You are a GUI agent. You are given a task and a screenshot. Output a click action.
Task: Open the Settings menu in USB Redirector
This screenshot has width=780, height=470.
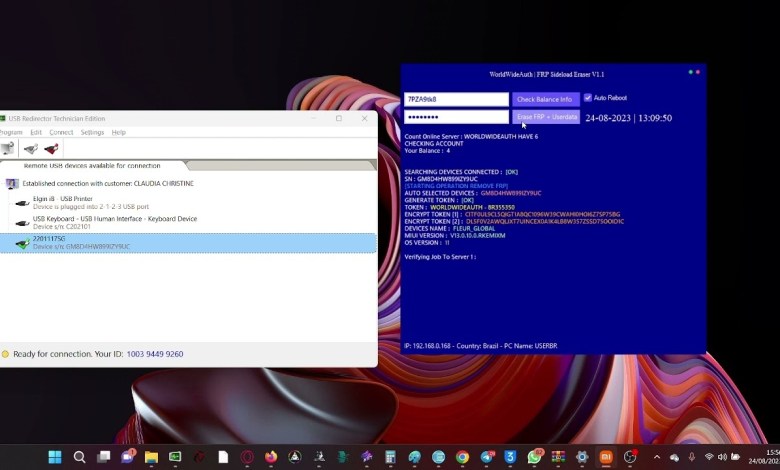point(92,132)
